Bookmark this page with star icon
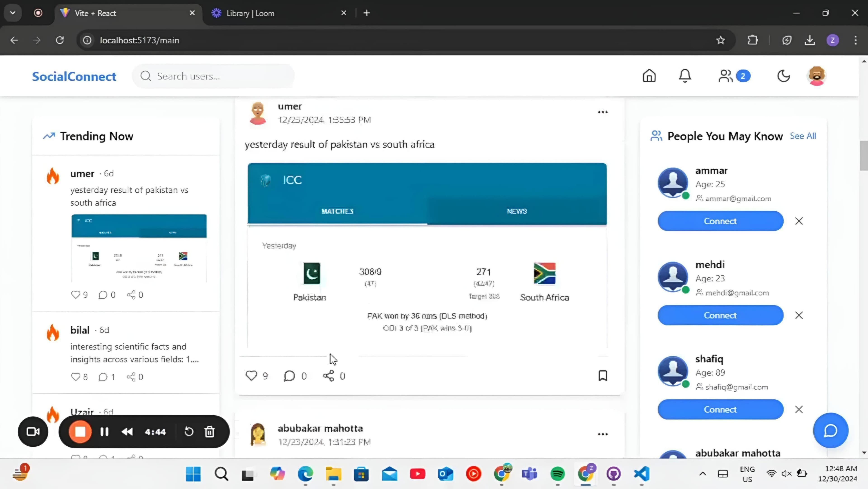868x489 pixels. click(x=720, y=40)
